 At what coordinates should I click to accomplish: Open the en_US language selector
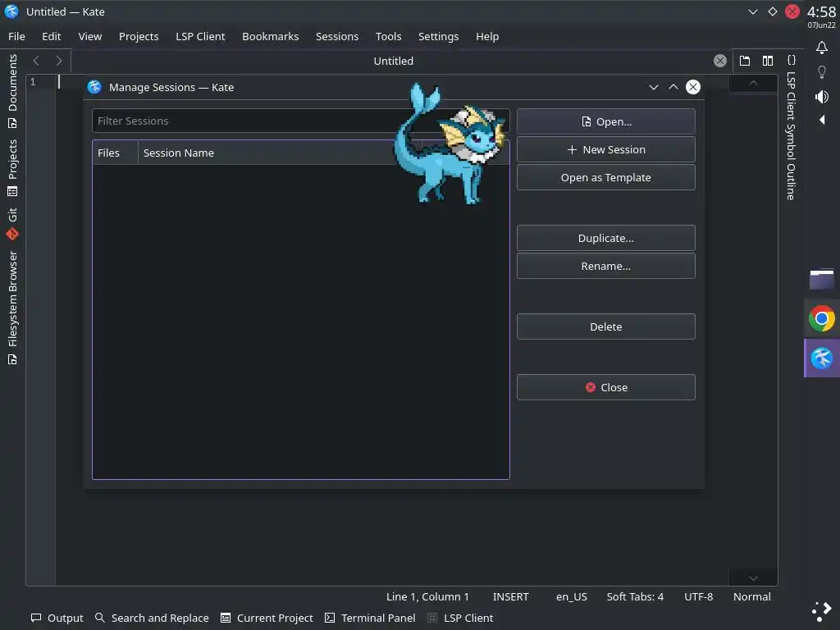click(572, 596)
